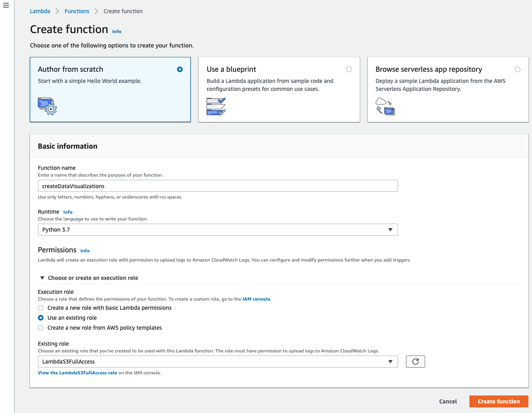
Task: Click the Function name input field
Action: coord(218,186)
